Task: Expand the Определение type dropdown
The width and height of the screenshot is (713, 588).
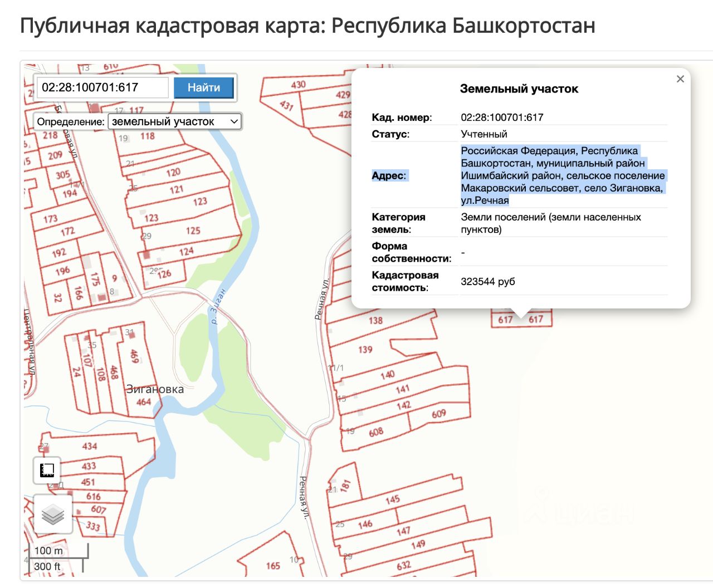Action: tap(175, 121)
